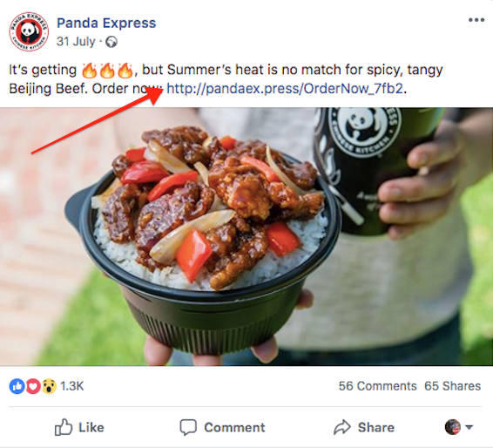Open the Panda Express page name link
493x448 pixels.
[106, 23]
